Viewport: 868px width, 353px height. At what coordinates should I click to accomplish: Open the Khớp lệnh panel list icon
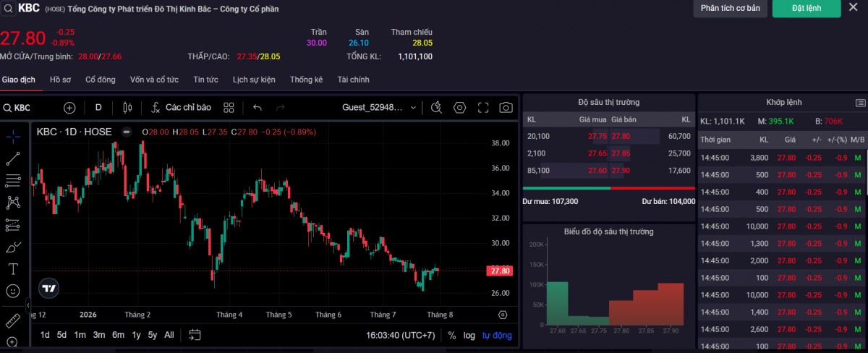click(860, 103)
